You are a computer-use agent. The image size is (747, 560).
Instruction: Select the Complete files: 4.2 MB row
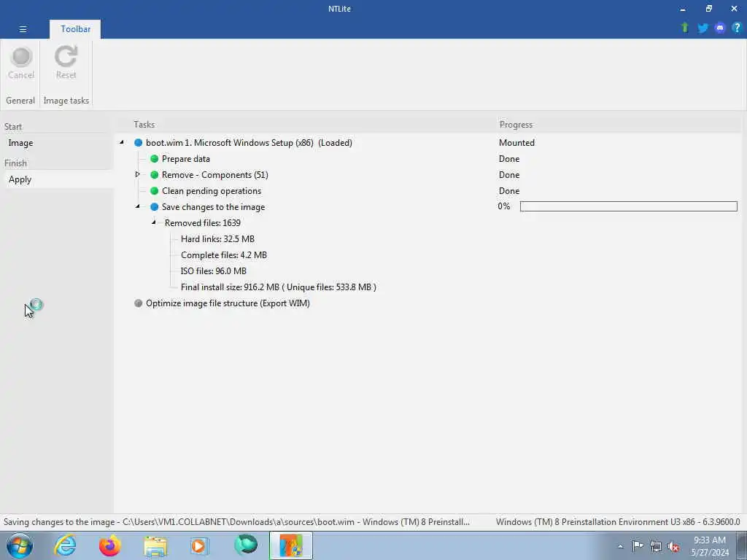[x=224, y=255]
